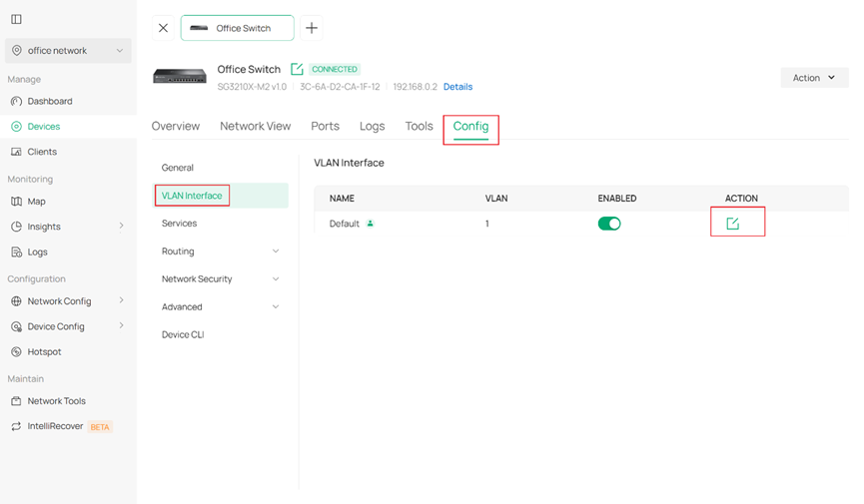Screen dimensions: 864x504
Task: Expand the Routing section
Action: tap(221, 252)
